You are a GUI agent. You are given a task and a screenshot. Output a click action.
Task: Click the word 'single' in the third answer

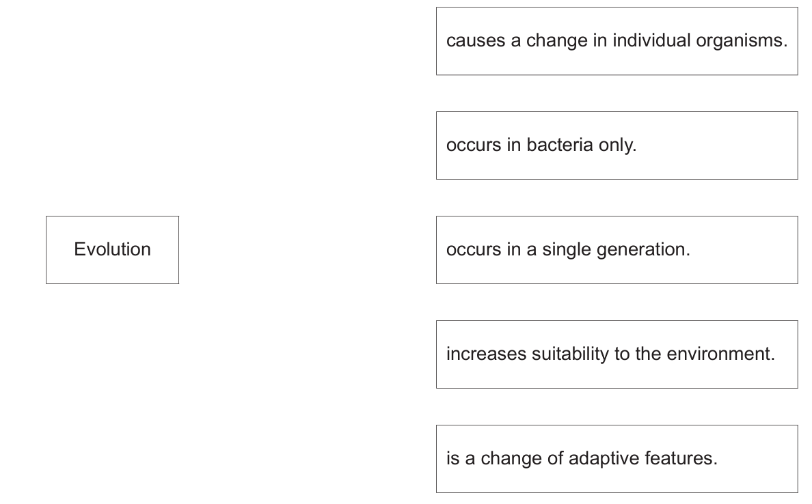click(x=567, y=250)
